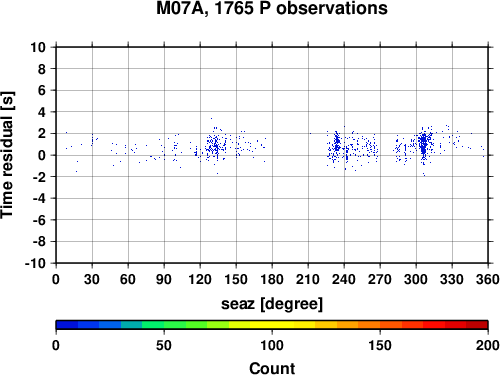500x375 pixels.
Task: Click the y-axis tick label 10
Action: pos(38,47)
